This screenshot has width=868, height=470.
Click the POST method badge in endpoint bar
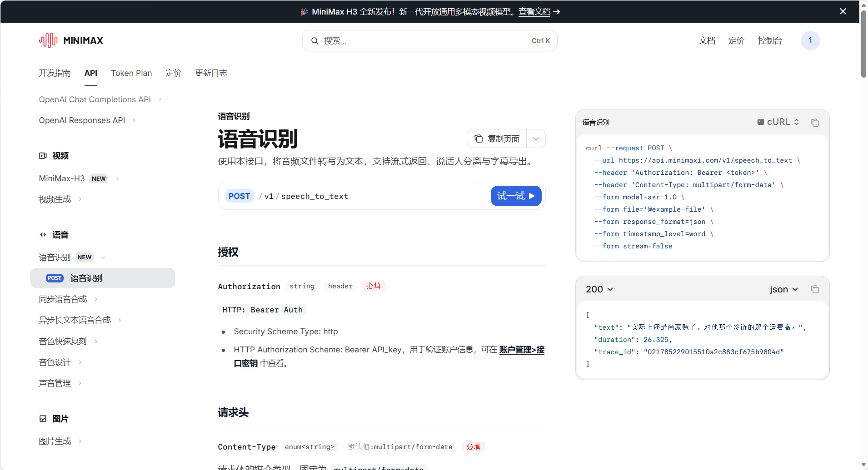pyautogui.click(x=239, y=196)
